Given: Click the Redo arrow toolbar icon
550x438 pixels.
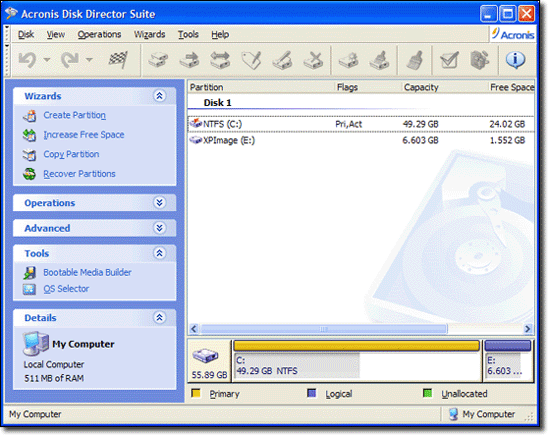Looking at the screenshot, I should 69,60.
